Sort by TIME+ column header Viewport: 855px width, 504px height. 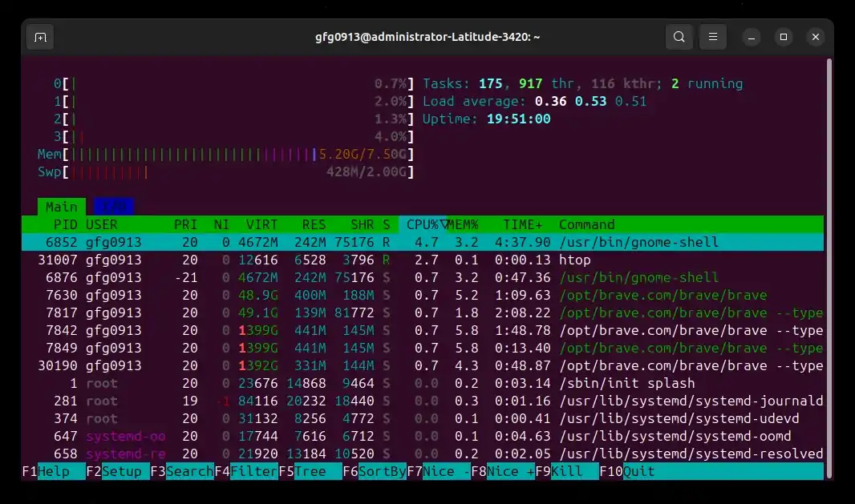(x=522, y=224)
